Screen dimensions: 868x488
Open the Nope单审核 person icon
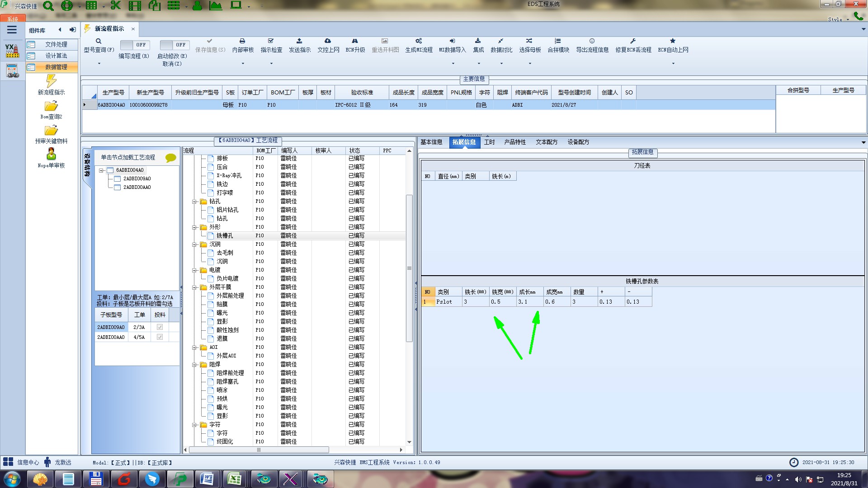click(51, 154)
